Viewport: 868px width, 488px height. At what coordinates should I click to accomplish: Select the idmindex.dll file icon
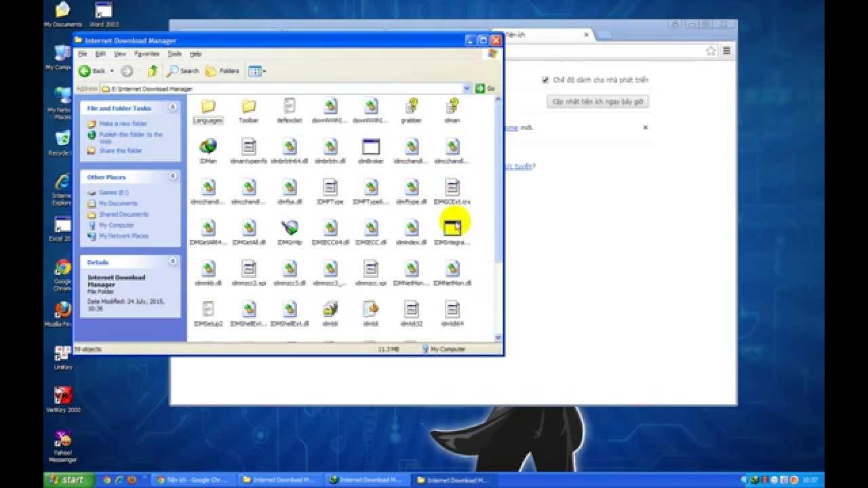click(x=412, y=228)
